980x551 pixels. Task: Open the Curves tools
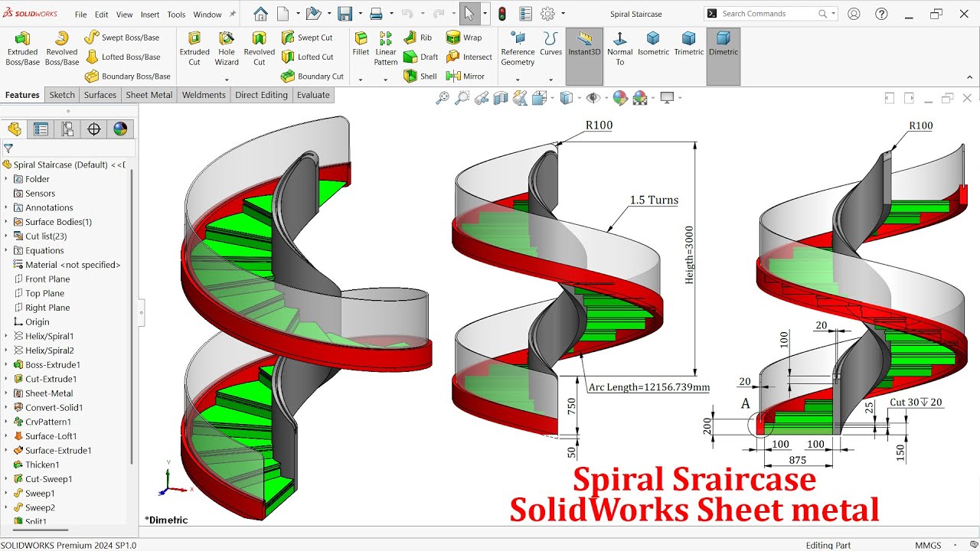(x=550, y=44)
